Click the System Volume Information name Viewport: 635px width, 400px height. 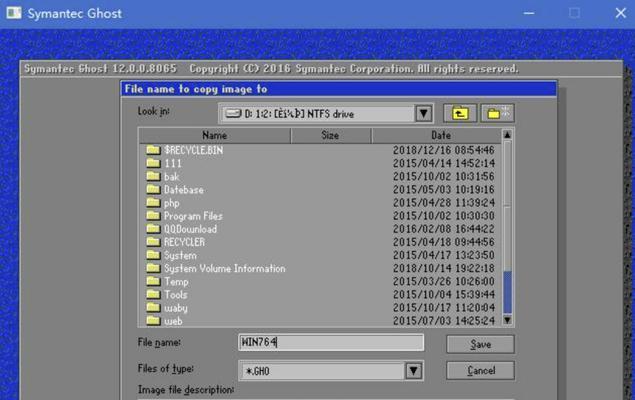(225, 268)
